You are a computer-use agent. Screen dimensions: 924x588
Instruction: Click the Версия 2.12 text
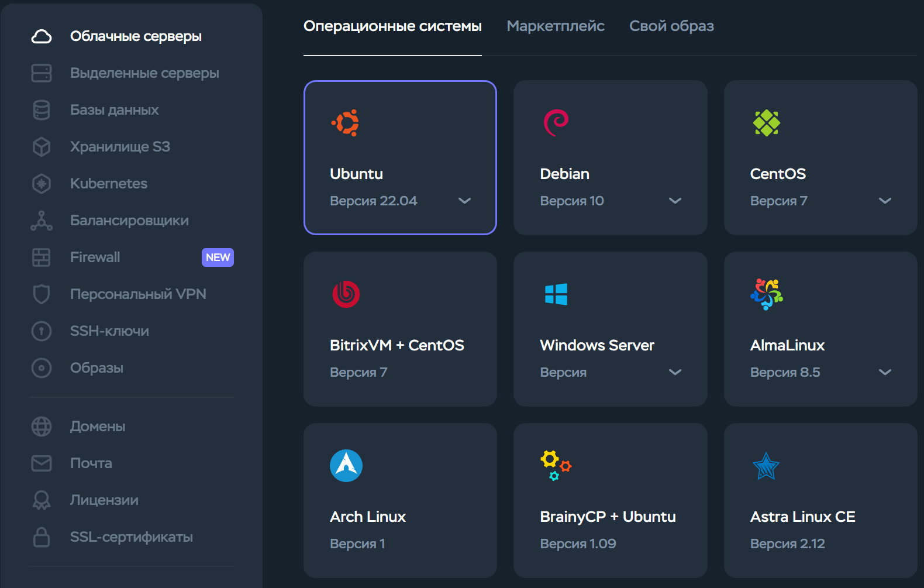tap(787, 544)
